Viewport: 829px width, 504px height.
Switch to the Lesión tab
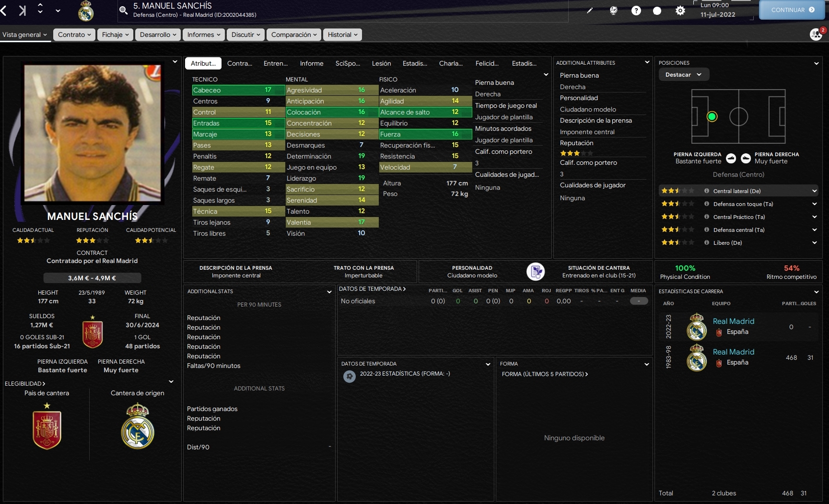381,63
